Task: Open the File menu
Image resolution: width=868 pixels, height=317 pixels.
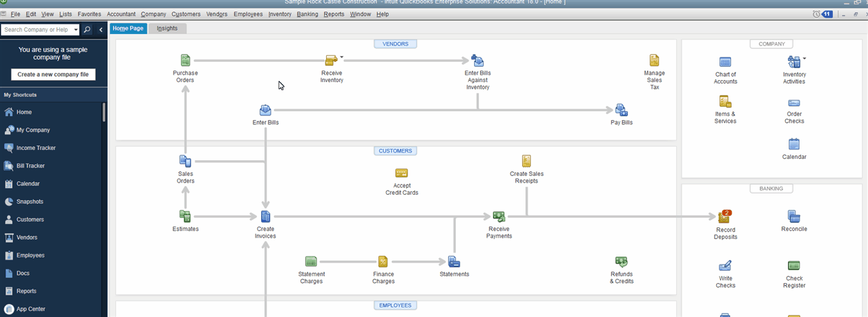Action: tap(15, 14)
